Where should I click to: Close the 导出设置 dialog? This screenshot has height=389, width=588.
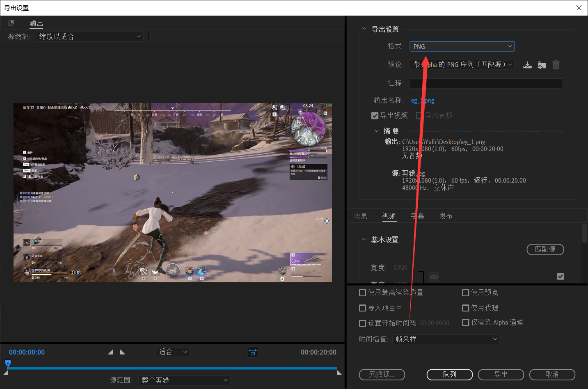(x=579, y=8)
